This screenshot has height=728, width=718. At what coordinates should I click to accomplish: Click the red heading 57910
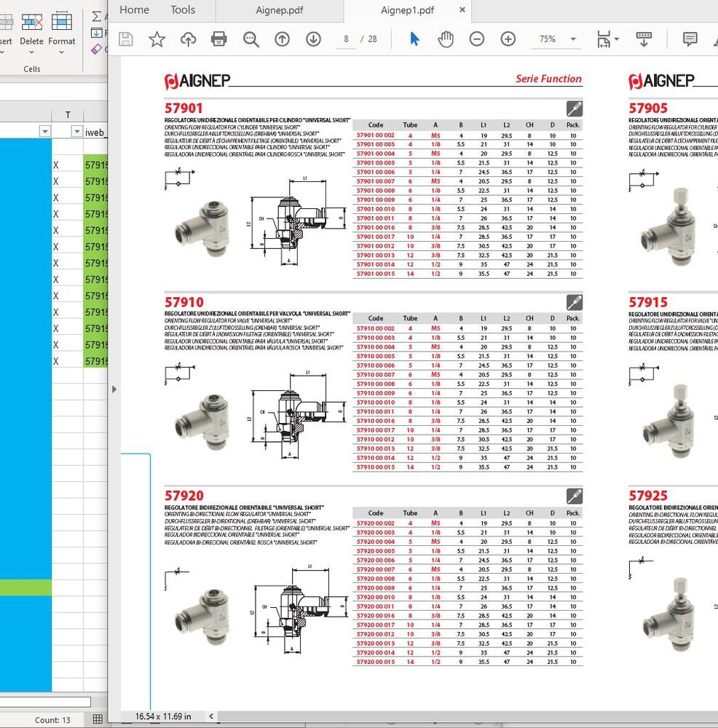(x=184, y=302)
